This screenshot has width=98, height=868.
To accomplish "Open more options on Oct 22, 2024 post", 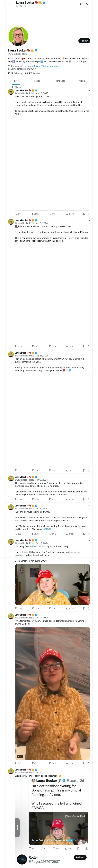I will [x=89, y=770].
